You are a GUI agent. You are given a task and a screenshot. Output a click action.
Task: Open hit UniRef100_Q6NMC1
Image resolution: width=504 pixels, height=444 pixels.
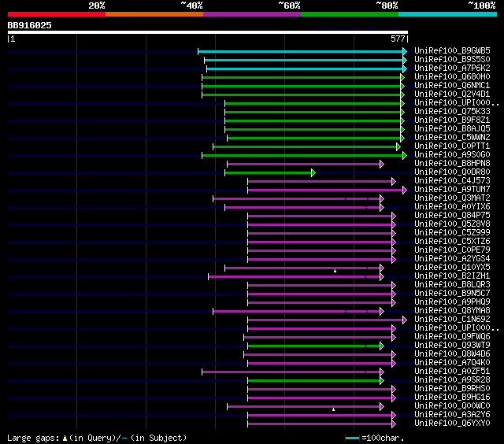click(x=452, y=85)
